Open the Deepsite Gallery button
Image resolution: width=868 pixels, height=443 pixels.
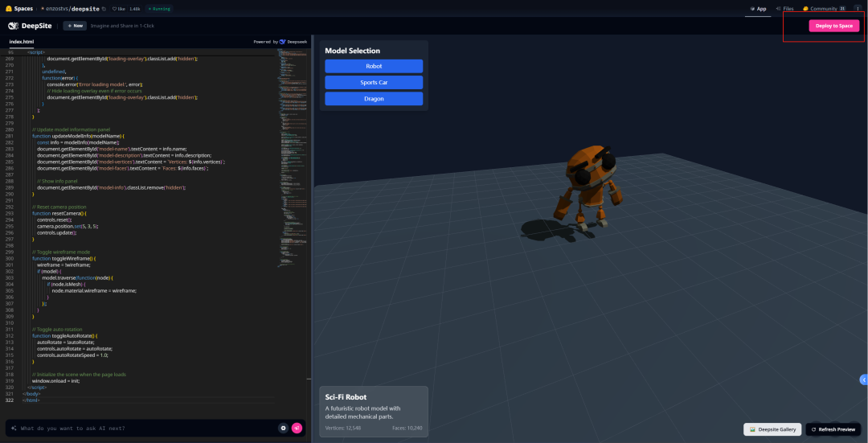773,429
